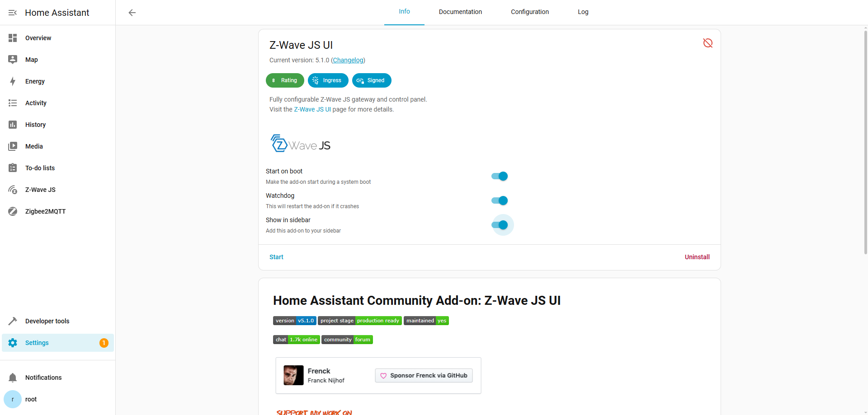This screenshot has width=868, height=415.
Task: Disable the Start on boot toggle
Action: 500,176
